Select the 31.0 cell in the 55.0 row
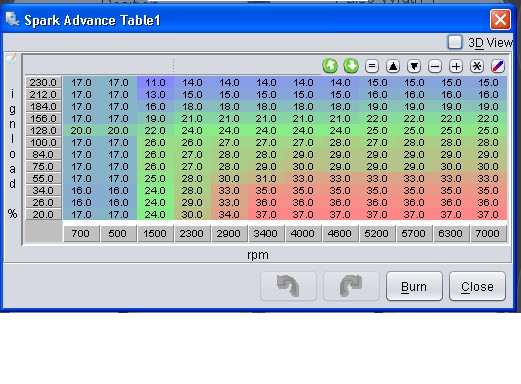 click(266, 178)
